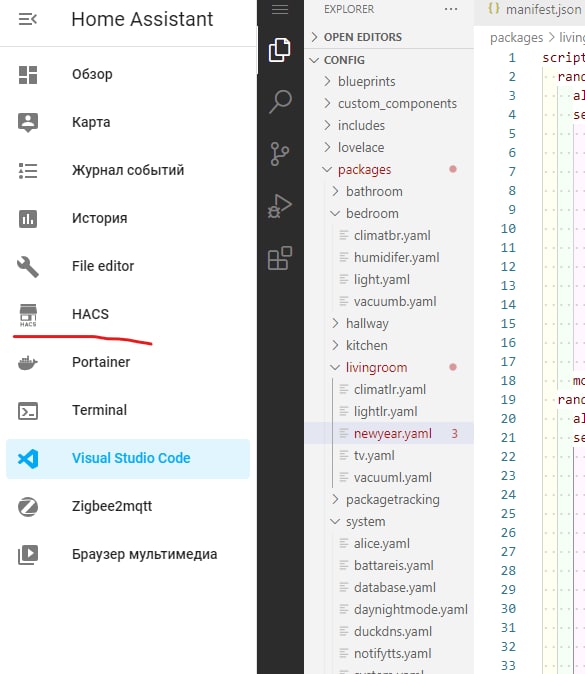Click line number 1 in the editor gutter
This screenshot has height=674, width=585.
click(512, 58)
